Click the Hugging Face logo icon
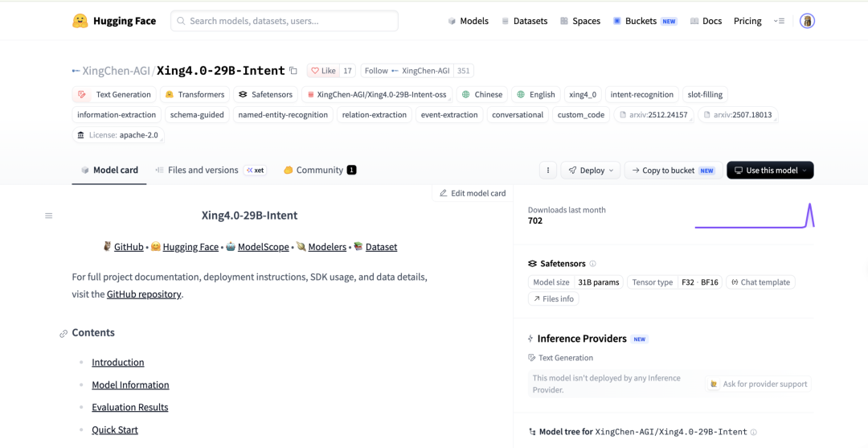 pos(80,21)
